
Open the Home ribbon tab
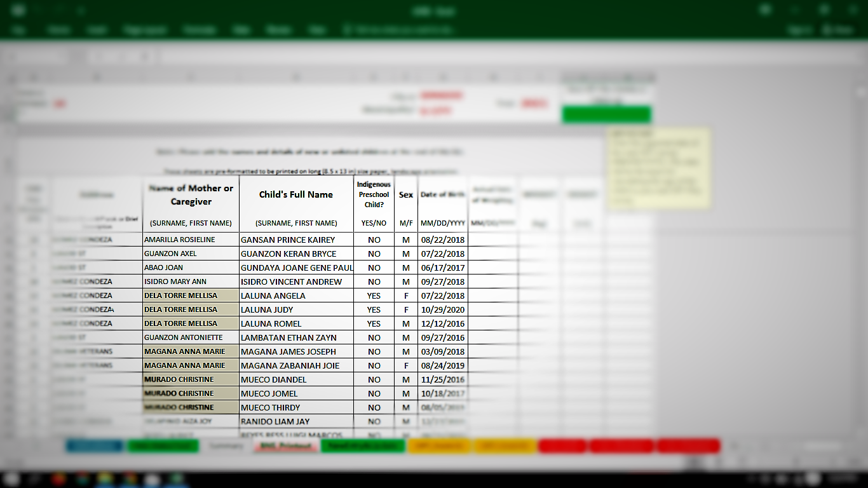[58, 30]
